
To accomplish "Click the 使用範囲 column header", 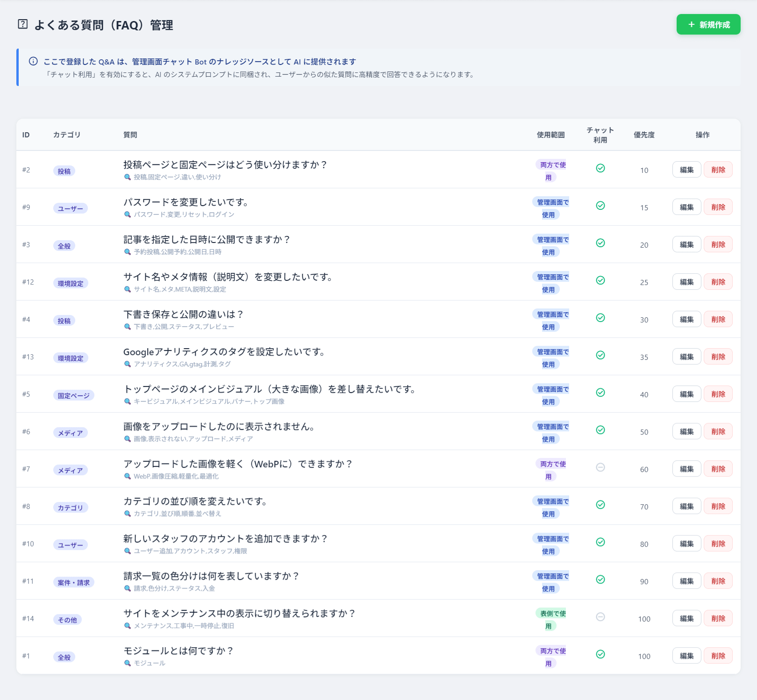I will point(550,135).
